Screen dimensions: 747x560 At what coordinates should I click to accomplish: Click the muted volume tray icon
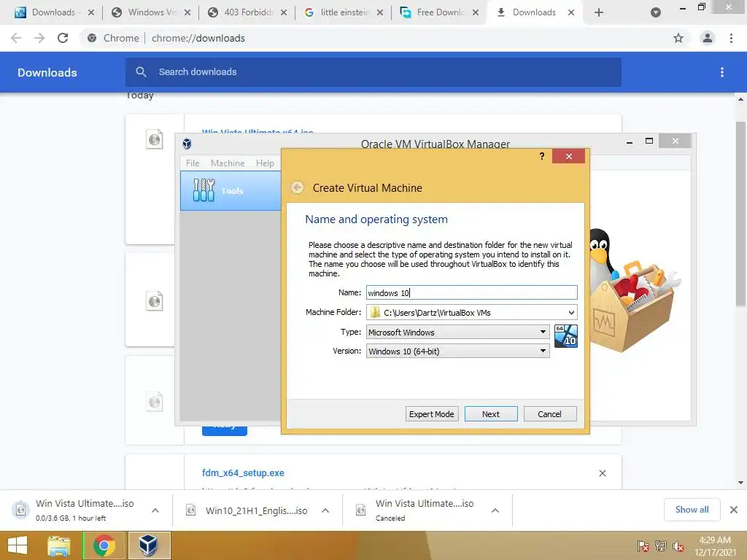click(678, 546)
